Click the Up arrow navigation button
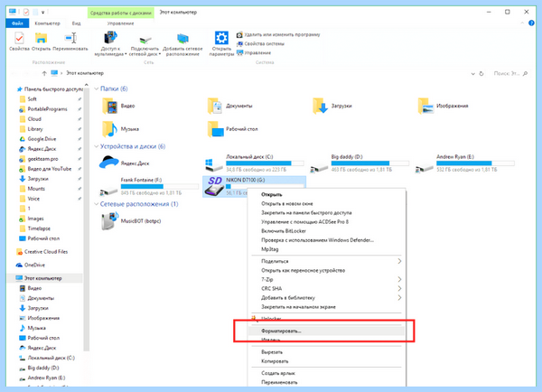 click(44, 73)
